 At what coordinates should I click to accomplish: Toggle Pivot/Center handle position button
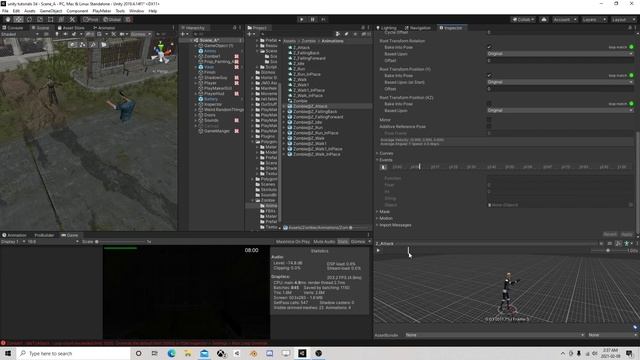(x=91, y=19)
